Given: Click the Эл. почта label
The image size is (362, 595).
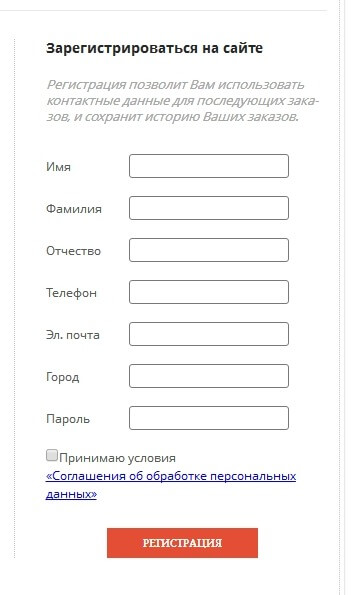Looking at the screenshot, I should [x=73, y=335].
